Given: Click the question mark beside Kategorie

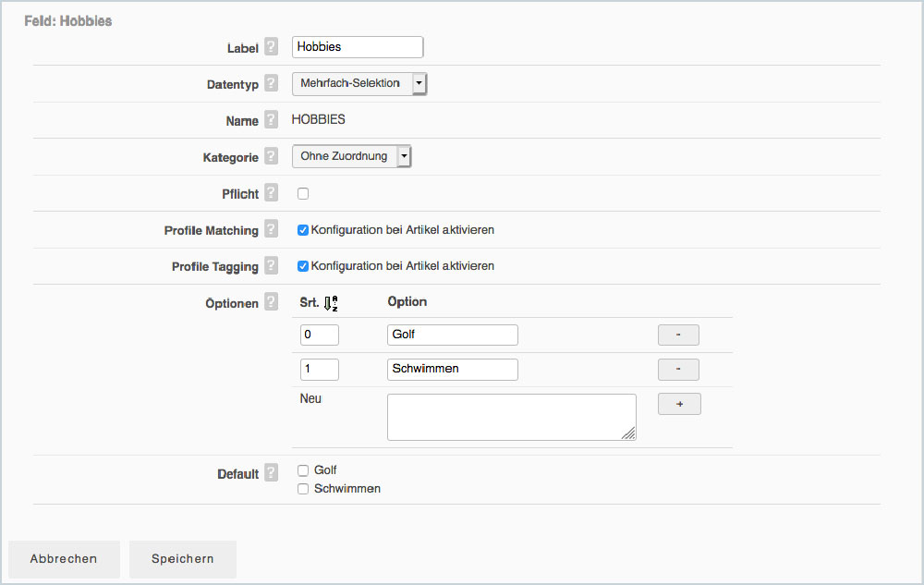Looking at the screenshot, I should pyautogui.click(x=271, y=157).
